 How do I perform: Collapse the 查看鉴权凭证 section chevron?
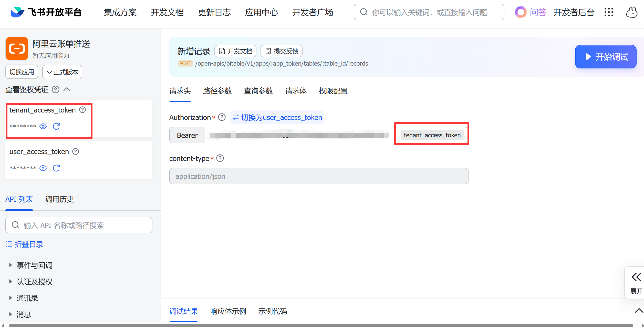(x=67, y=89)
